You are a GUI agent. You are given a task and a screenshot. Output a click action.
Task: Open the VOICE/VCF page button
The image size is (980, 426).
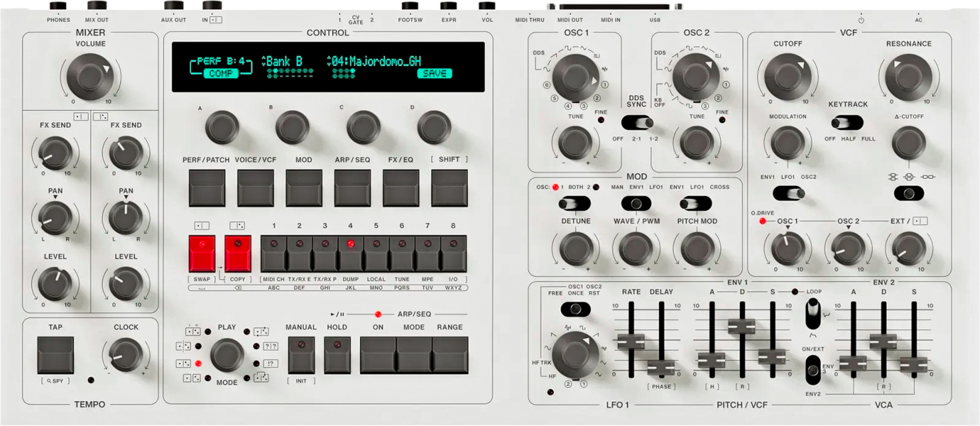[x=255, y=188]
